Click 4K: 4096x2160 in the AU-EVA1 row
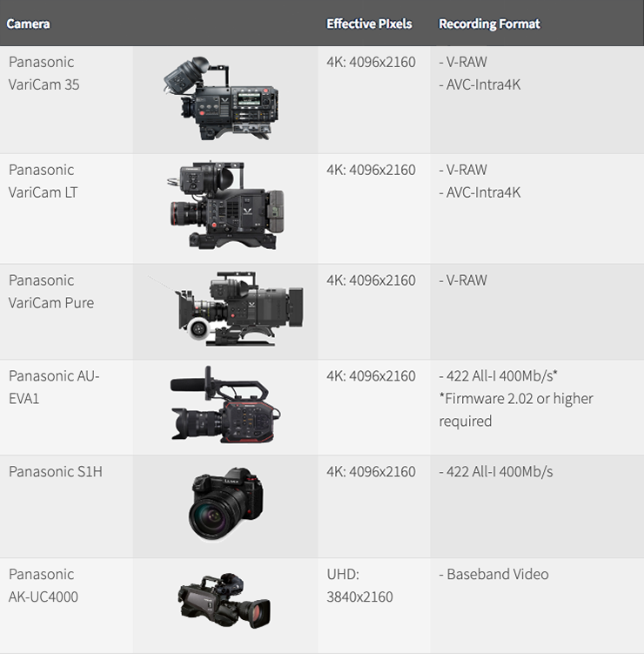The image size is (644, 654). 371,376
